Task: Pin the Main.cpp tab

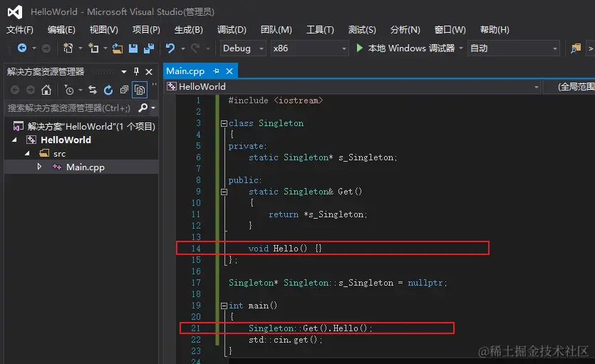Action: click(217, 71)
